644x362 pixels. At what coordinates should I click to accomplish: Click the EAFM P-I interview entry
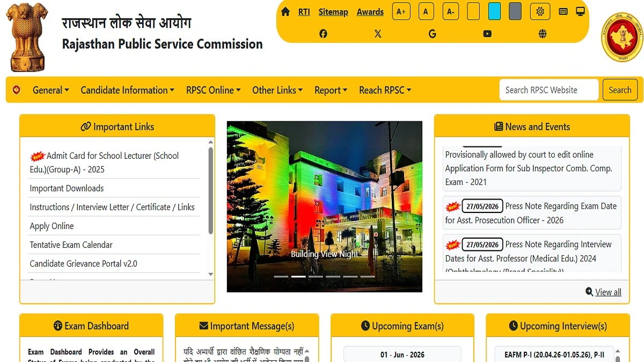point(554,354)
